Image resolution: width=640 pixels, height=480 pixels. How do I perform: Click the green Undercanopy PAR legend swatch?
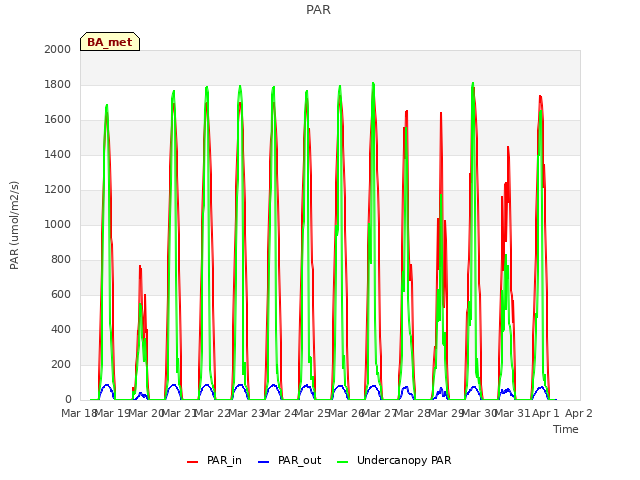[x=343, y=462]
